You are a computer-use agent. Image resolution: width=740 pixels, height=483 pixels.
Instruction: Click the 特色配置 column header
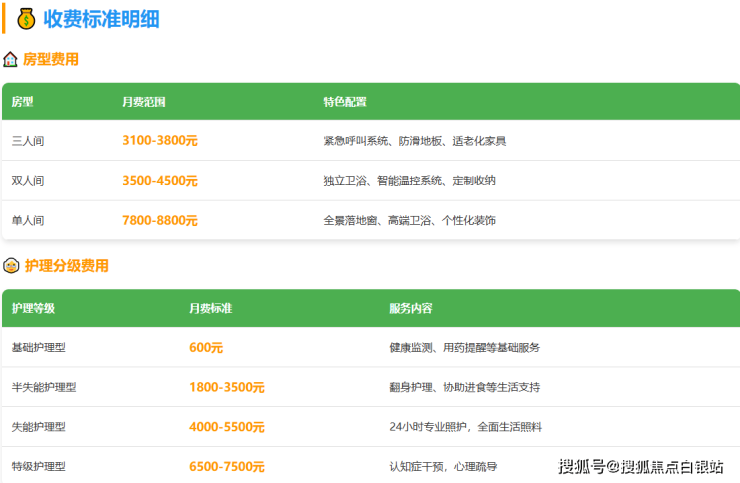tap(344, 102)
